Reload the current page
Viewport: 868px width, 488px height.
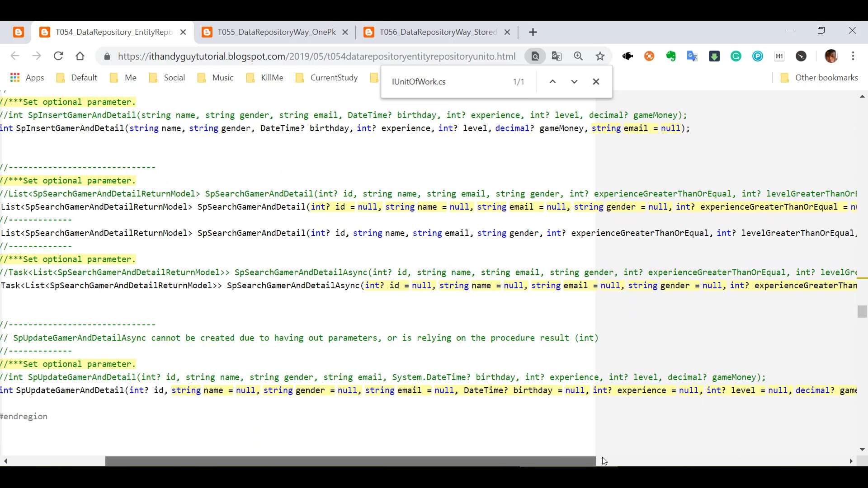(x=58, y=56)
